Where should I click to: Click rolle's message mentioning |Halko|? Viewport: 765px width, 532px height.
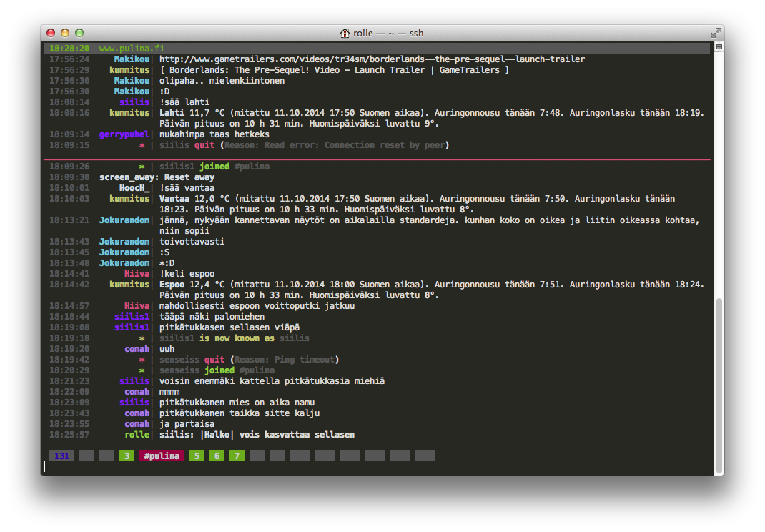(x=257, y=435)
